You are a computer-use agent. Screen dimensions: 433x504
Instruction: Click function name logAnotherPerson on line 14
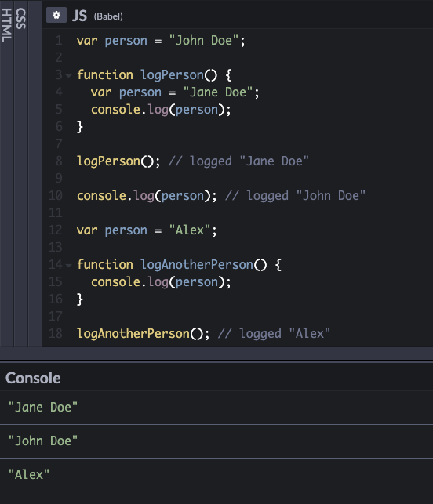pos(197,265)
